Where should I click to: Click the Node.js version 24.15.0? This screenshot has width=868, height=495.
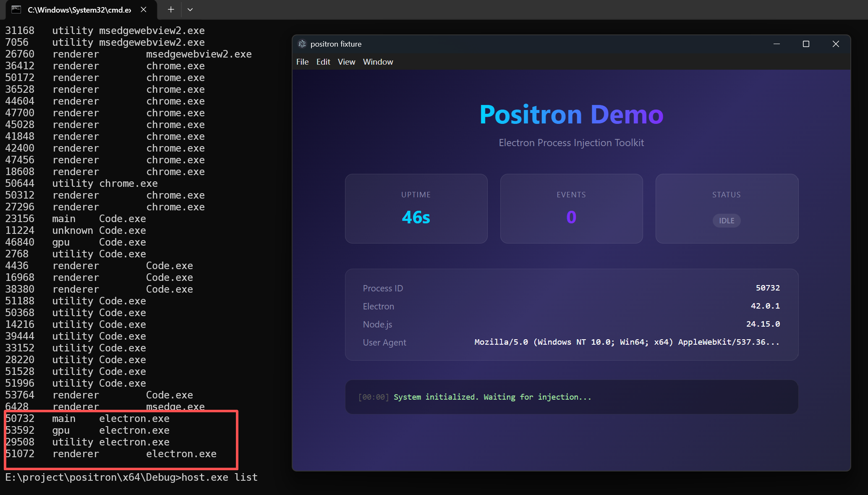(x=763, y=324)
